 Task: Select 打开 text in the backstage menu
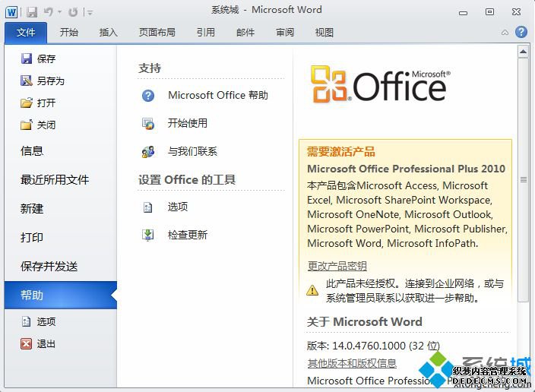pyautogui.click(x=46, y=103)
